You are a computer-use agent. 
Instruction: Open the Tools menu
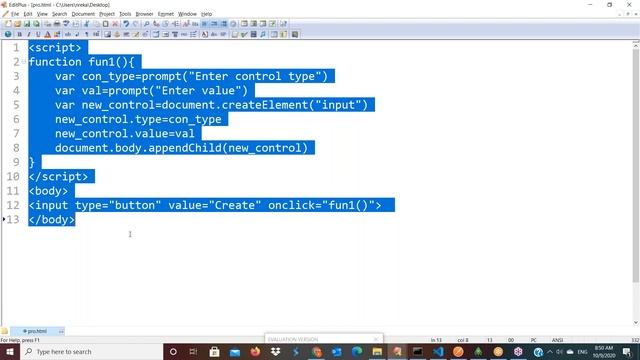125,14
